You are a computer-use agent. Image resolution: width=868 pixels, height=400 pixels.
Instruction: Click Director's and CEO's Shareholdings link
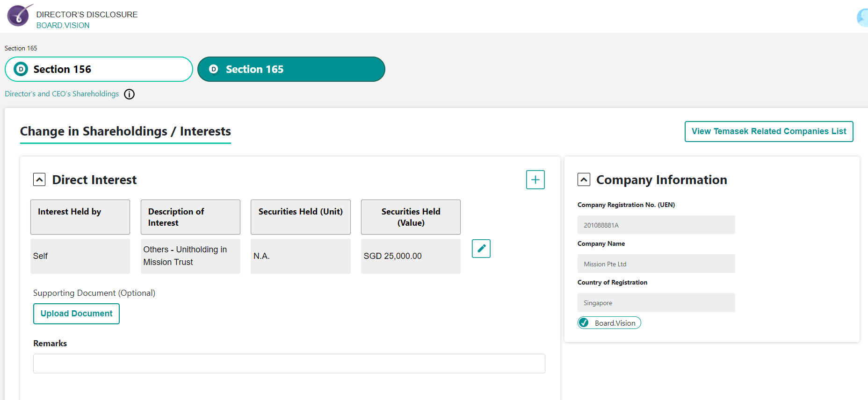[x=62, y=94]
